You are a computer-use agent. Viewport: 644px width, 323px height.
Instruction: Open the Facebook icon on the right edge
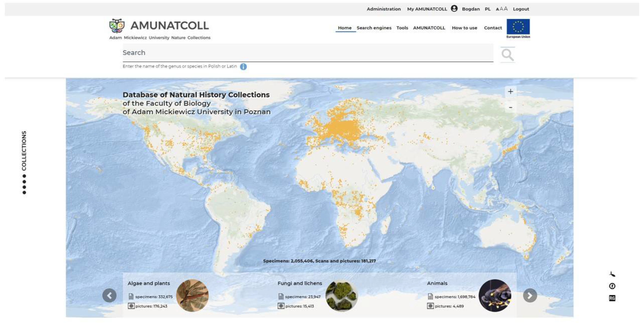pyautogui.click(x=612, y=286)
